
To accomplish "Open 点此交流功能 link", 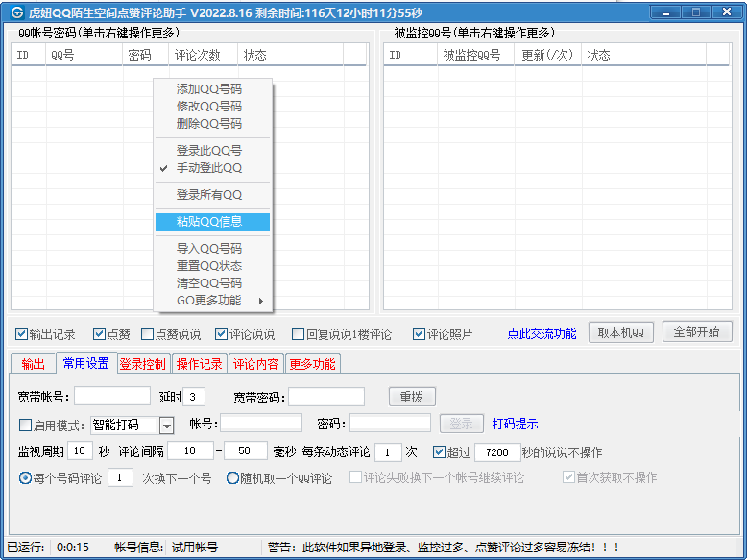I will point(542,333).
